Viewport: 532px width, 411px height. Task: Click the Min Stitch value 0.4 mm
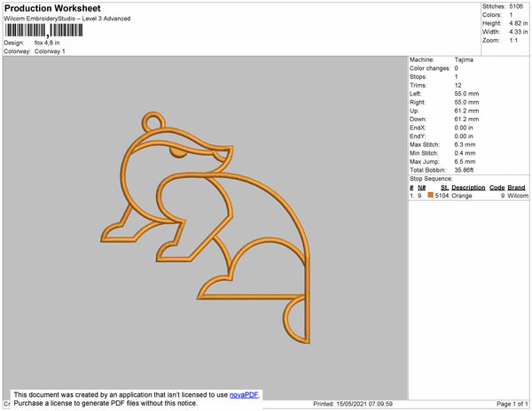click(465, 153)
